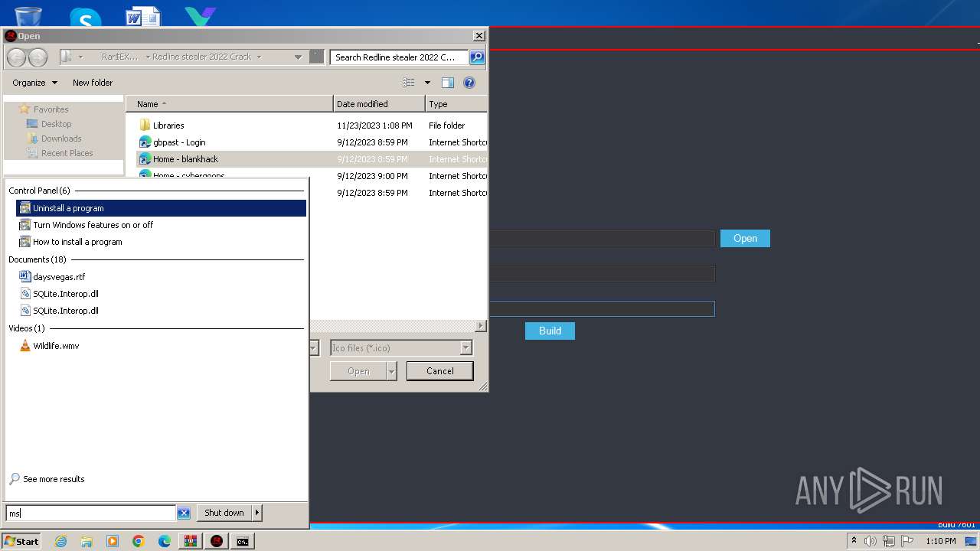
Task: Click the Build button
Action: [x=550, y=331]
